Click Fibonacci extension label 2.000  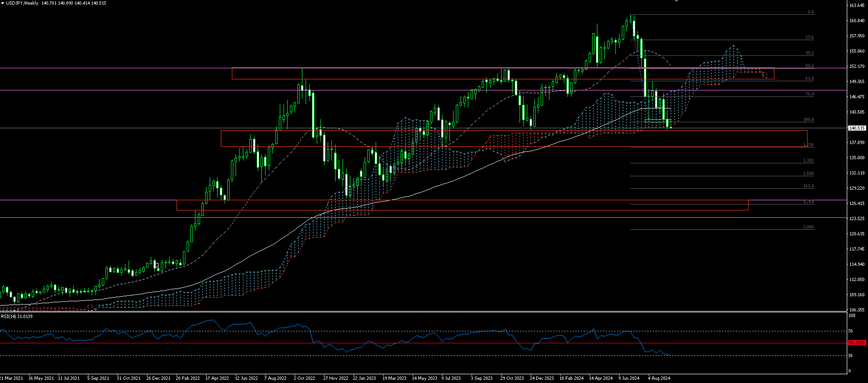pyautogui.click(x=809, y=227)
